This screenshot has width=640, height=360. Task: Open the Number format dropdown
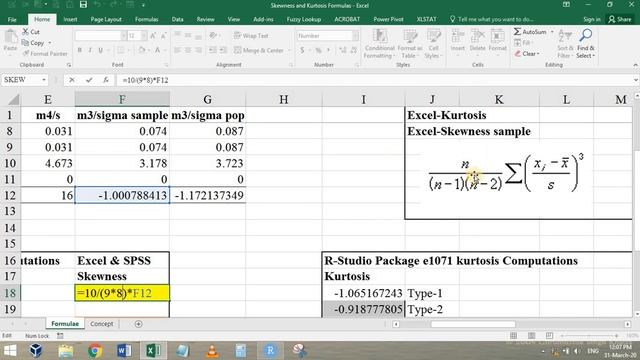tap(355, 36)
